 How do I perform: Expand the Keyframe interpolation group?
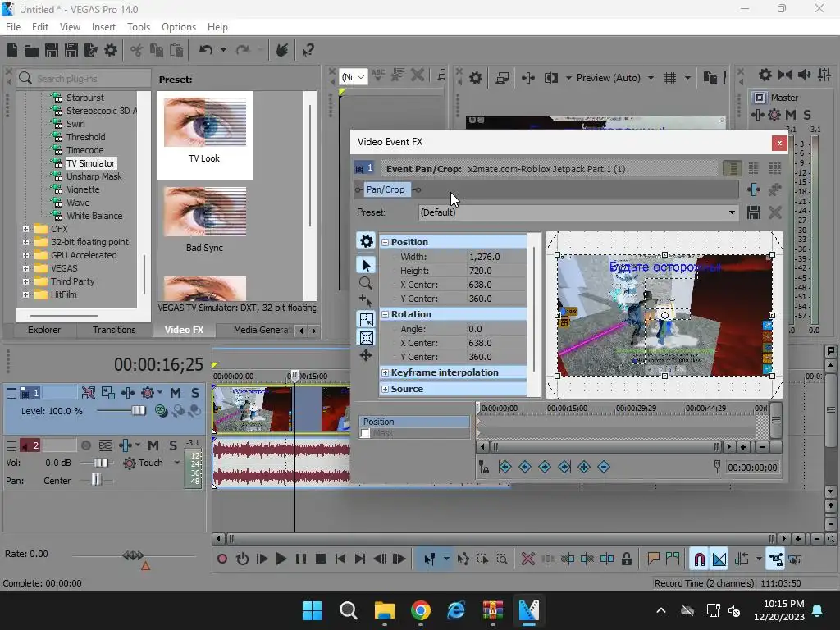pyautogui.click(x=385, y=373)
